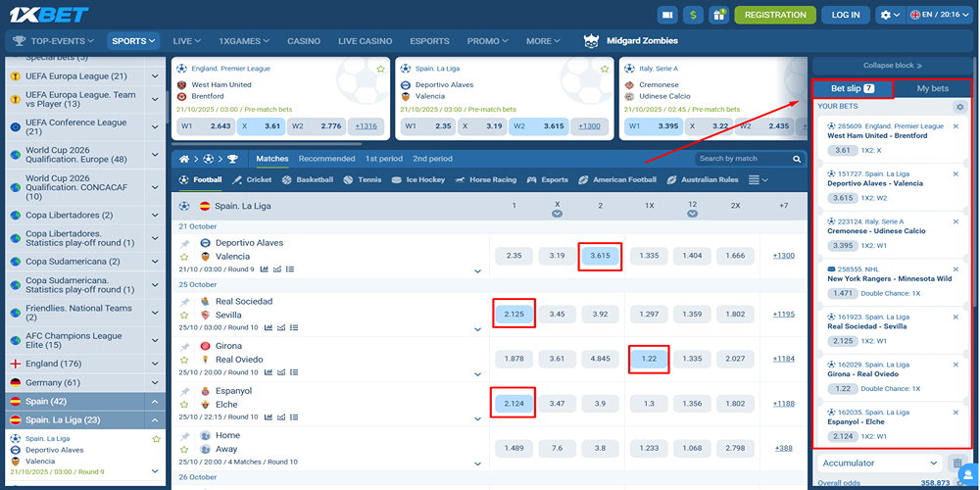Screen dimensions: 980x490
Task: Open the PROMO menu
Action: [488, 41]
